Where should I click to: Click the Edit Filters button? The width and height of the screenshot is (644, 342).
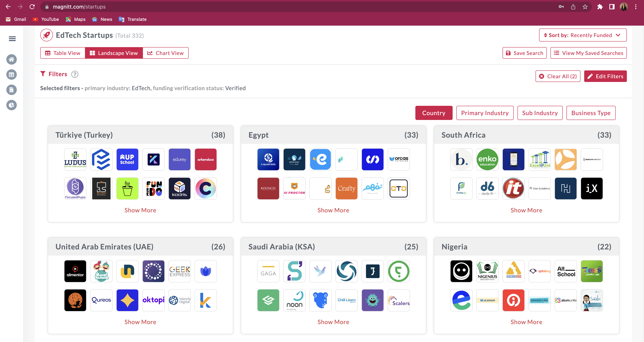605,76
